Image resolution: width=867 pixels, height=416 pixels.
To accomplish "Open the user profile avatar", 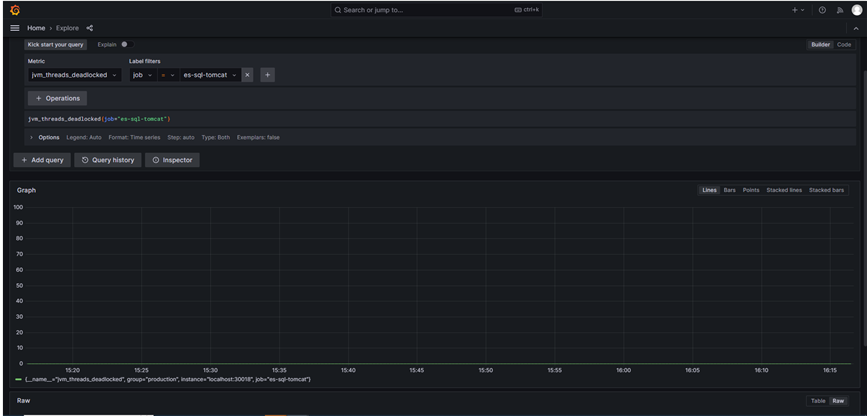I will [x=857, y=10].
